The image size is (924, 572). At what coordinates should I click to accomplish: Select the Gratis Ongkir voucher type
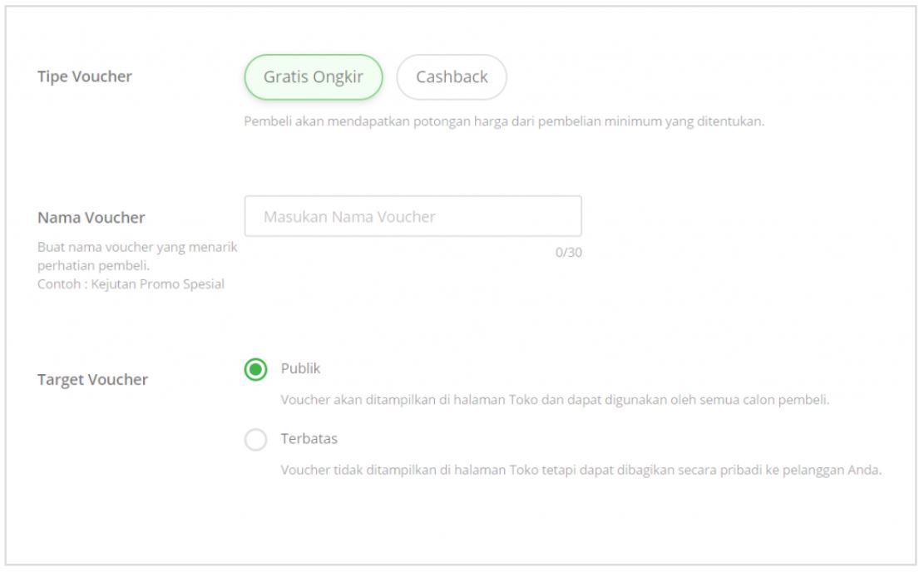[313, 77]
